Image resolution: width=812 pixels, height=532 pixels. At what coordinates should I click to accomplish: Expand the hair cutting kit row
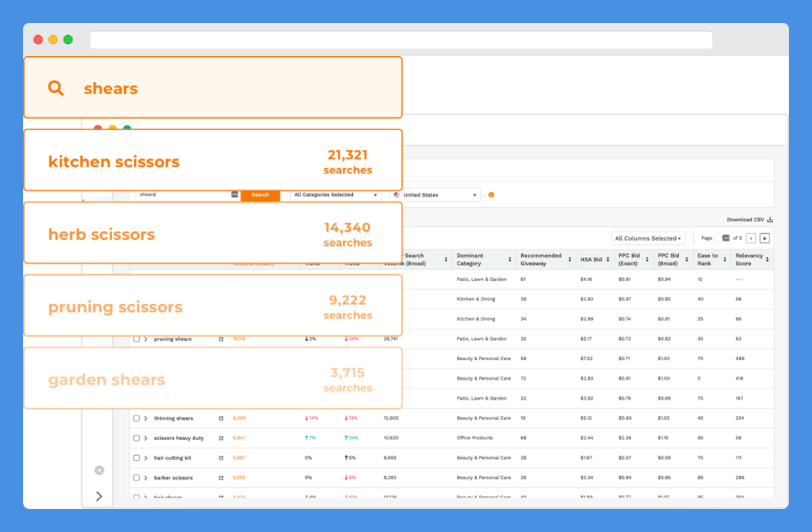[146, 458]
